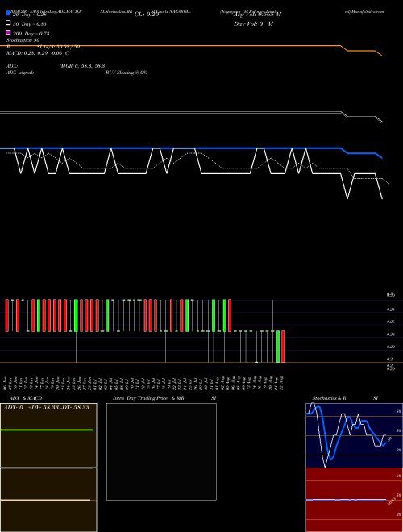The image size is (403, 532).
Task: Click the green line in the ADX panel
Action: click(47, 430)
